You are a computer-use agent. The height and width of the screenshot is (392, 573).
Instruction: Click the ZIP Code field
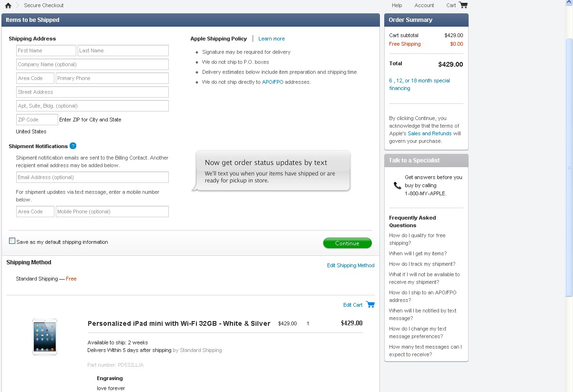coord(37,120)
